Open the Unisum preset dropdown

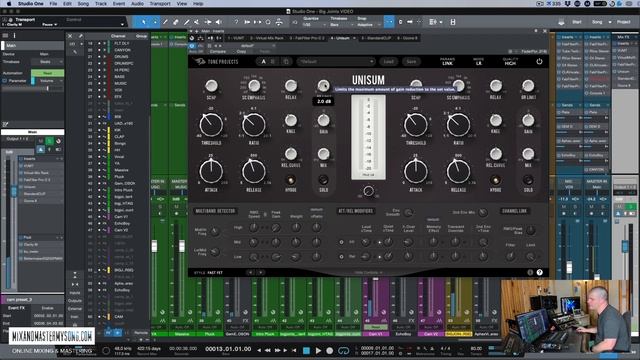click(336, 62)
